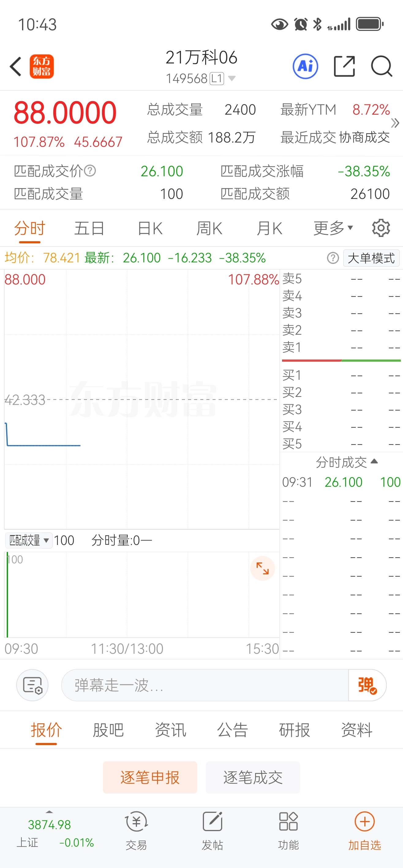
Task: Switch to 逐笔成交 view
Action: [x=253, y=777]
